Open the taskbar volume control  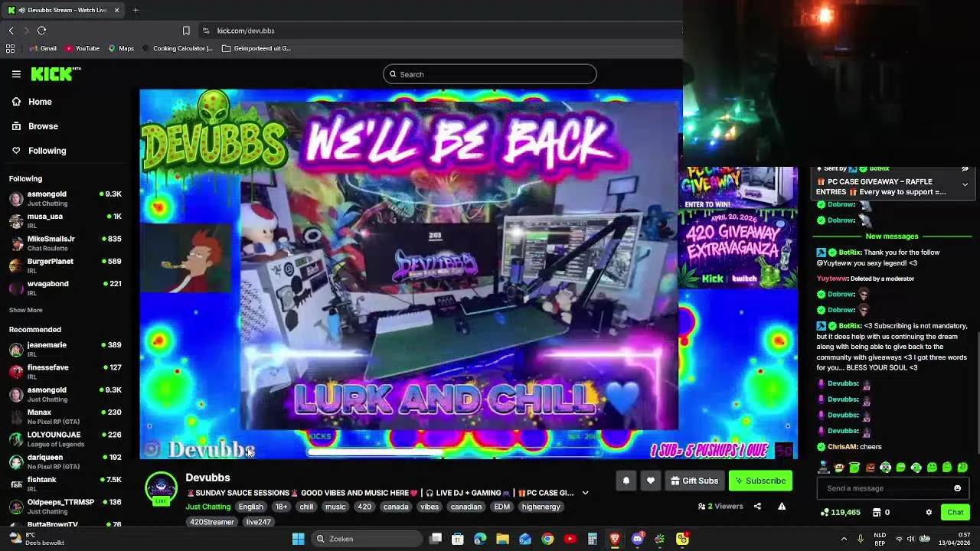pyautogui.click(x=911, y=539)
